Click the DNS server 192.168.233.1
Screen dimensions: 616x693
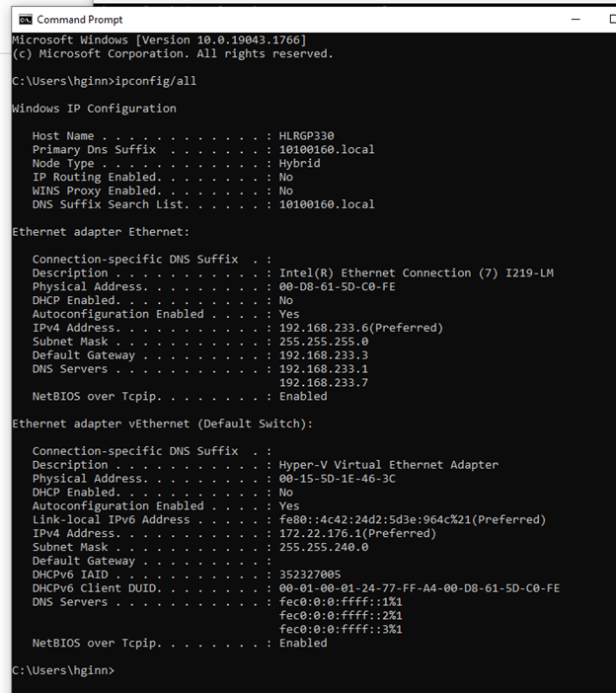pyautogui.click(x=324, y=369)
